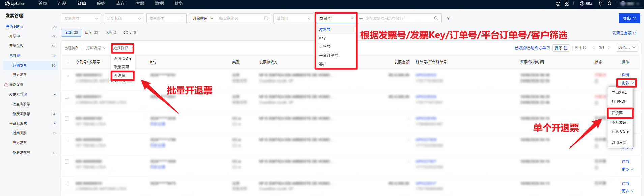Open the language globe icon
The image size is (644, 196).
[x=558, y=4]
